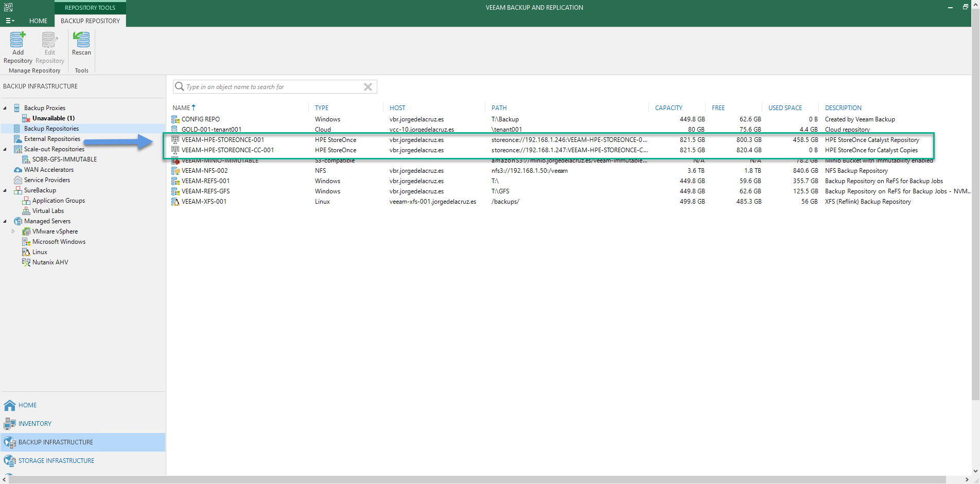Select the Unavailable (1) proxy item

tap(54, 118)
